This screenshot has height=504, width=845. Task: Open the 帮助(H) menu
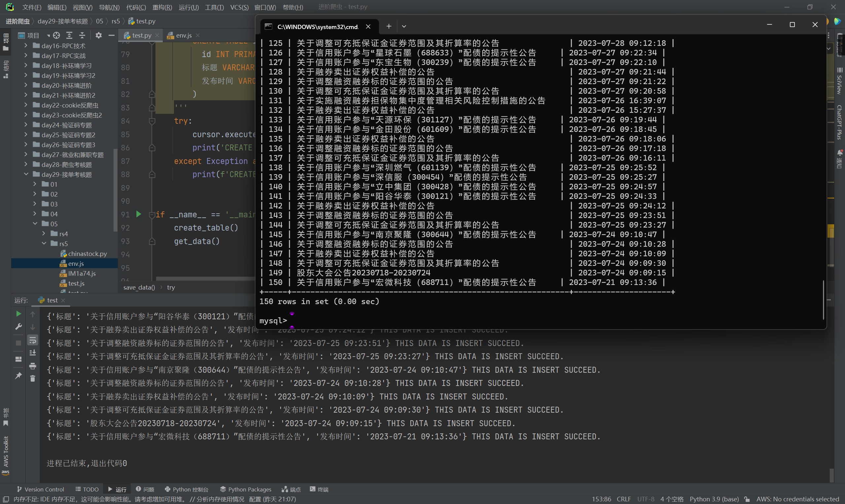[293, 7]
